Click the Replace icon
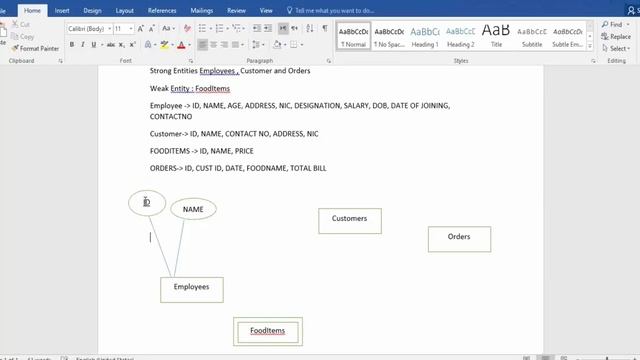 [605, 37]
